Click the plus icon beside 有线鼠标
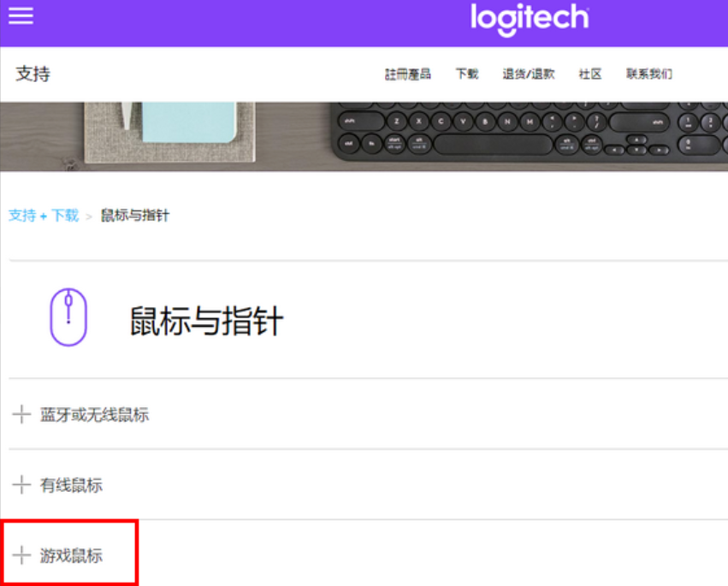This screenshot has width=728, height=586. (x=21, y=485)
